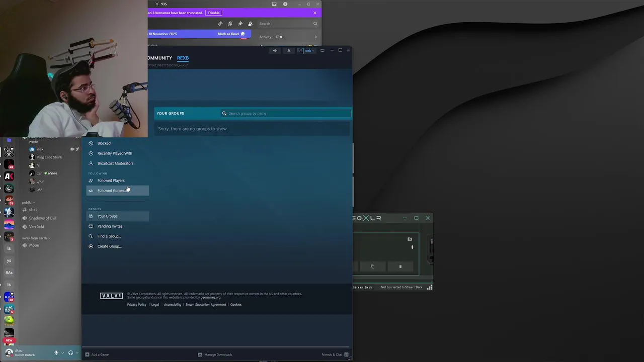644x362 pixels.
Task: Open Manage Downloads in Steam
Action: pos(215,354)
